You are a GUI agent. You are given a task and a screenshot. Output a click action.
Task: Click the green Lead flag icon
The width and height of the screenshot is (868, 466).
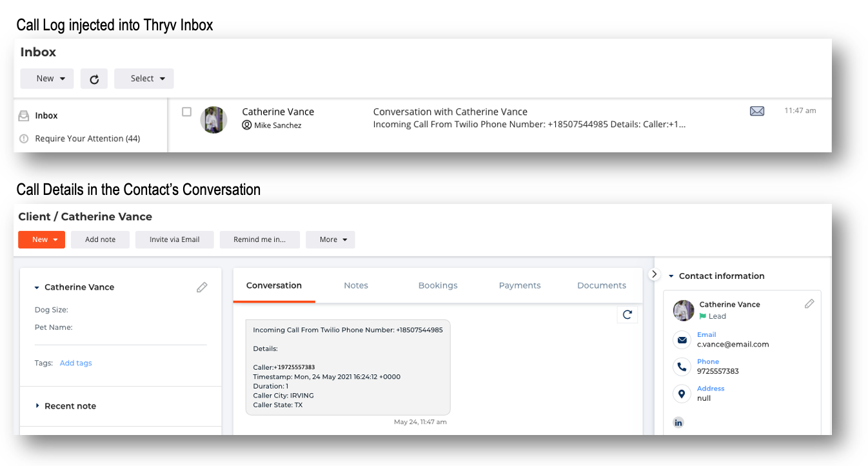tap(703, 316)
